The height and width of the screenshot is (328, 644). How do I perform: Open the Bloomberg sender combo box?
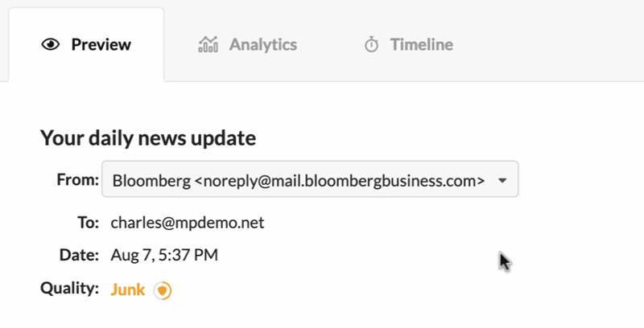310,179
